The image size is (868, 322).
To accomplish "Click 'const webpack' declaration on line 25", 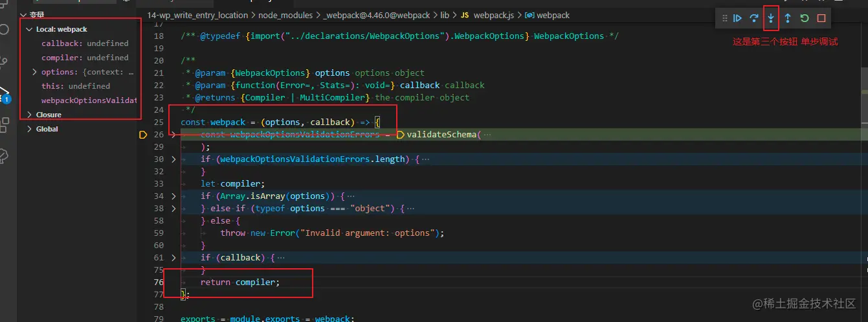I will click(x=213, y=122).
